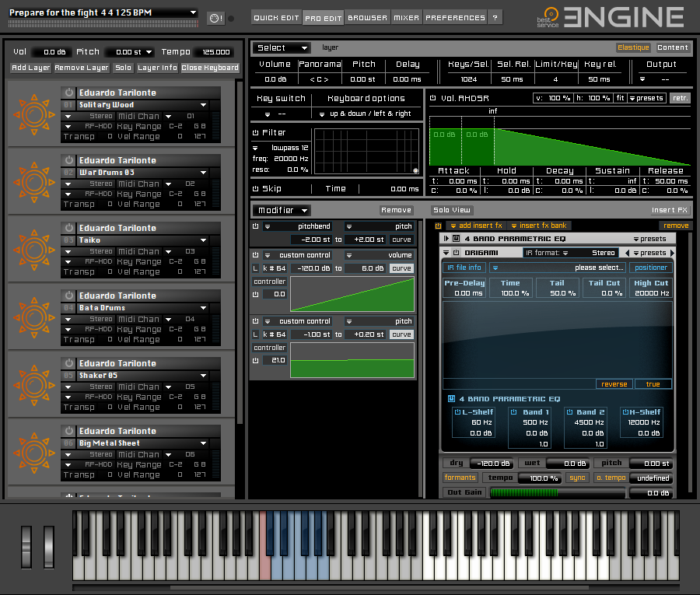Open the MIXER tab
The height and width of the screenshot is (595, 700).
[x=406, y=18]
